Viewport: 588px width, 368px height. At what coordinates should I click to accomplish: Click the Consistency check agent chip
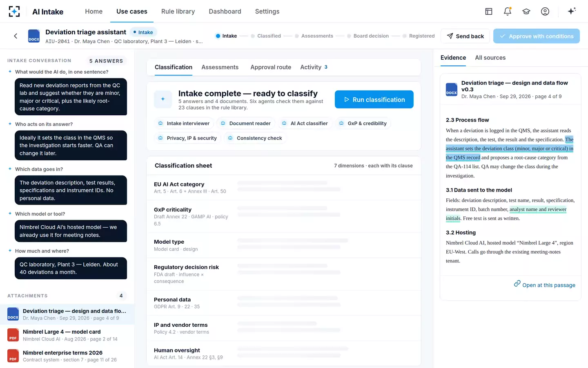click(x=255, y=138)
